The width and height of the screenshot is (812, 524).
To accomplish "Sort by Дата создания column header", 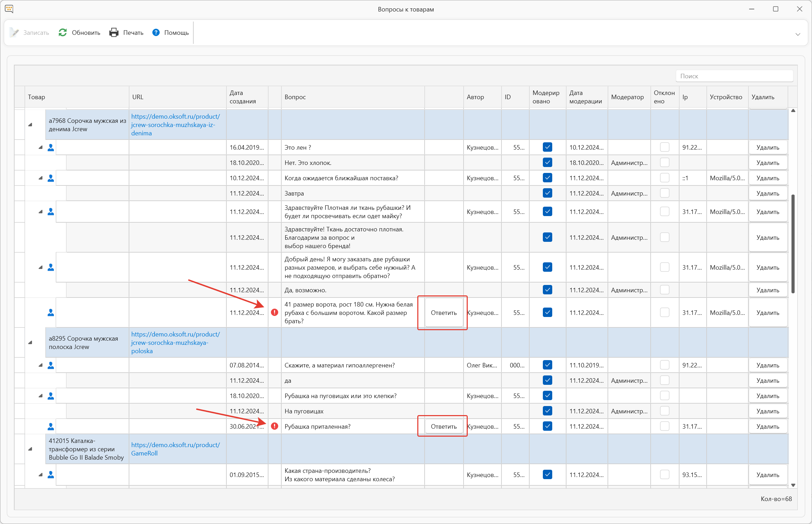I will point(247,97).
